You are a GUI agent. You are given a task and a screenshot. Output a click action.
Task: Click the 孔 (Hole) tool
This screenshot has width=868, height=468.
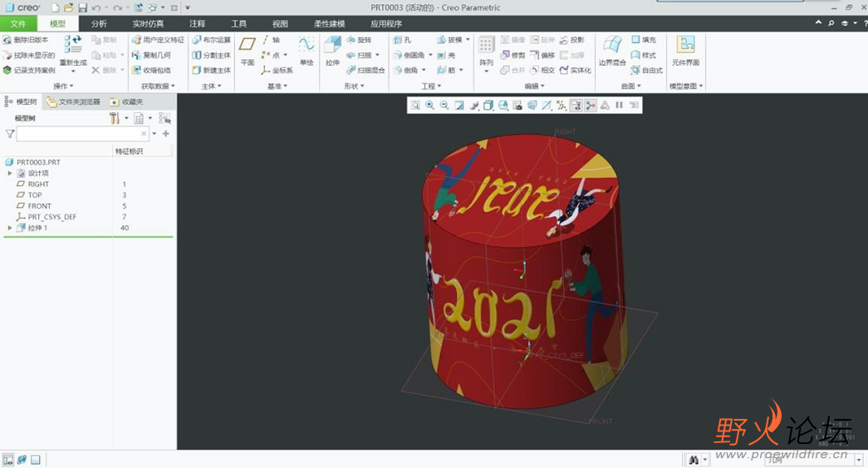pos(403,40)
